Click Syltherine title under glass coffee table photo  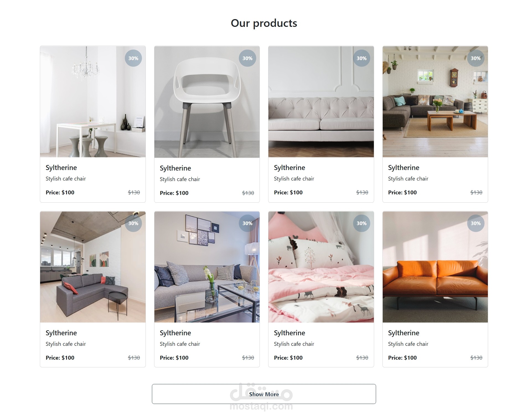175,333
